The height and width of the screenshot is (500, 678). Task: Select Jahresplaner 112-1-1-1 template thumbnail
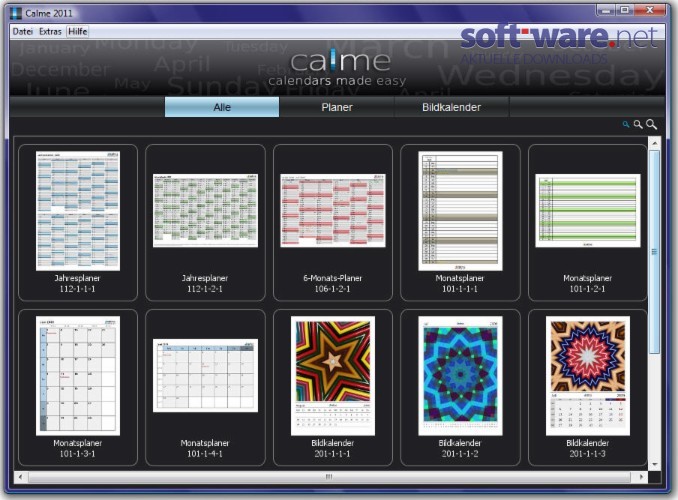pyautogui.click(x=78, y=211)
